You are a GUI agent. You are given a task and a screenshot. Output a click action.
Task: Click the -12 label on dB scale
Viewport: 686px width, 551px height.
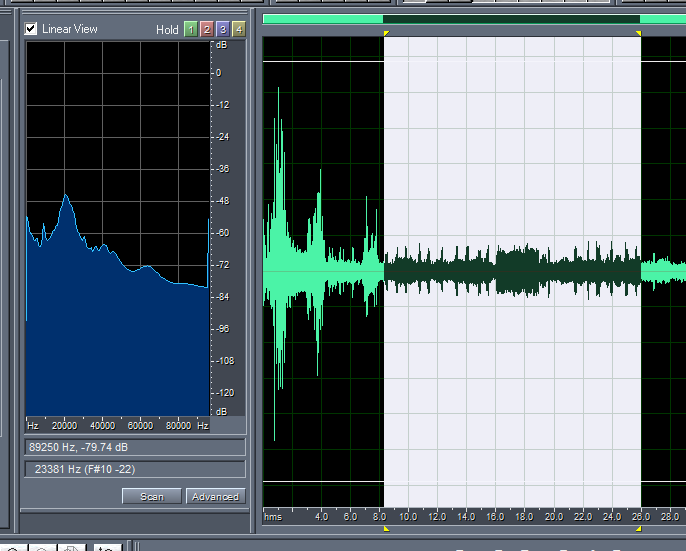coord(223,105)
